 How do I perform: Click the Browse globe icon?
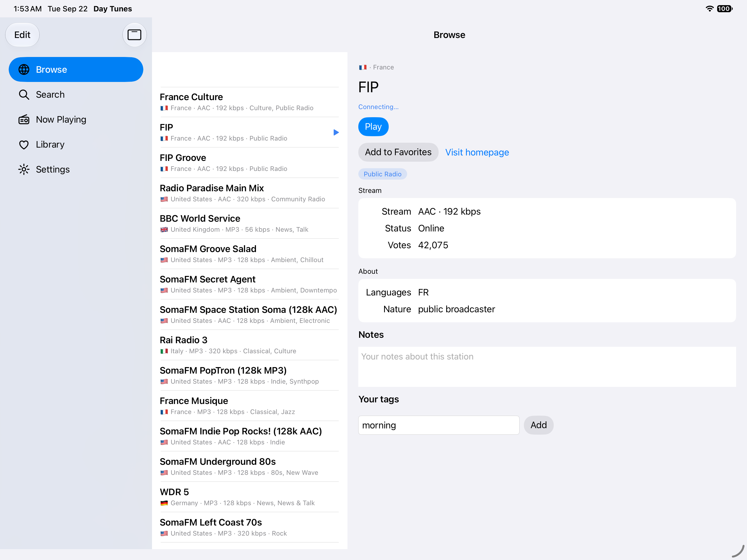[x=24, y=69]
